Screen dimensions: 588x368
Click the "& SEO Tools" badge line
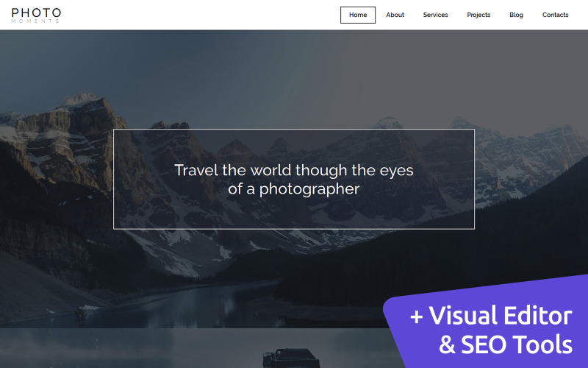pos(506,344)
